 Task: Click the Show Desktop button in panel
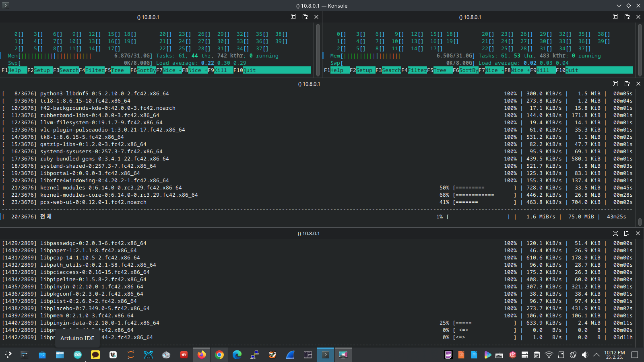pos(635,355)
